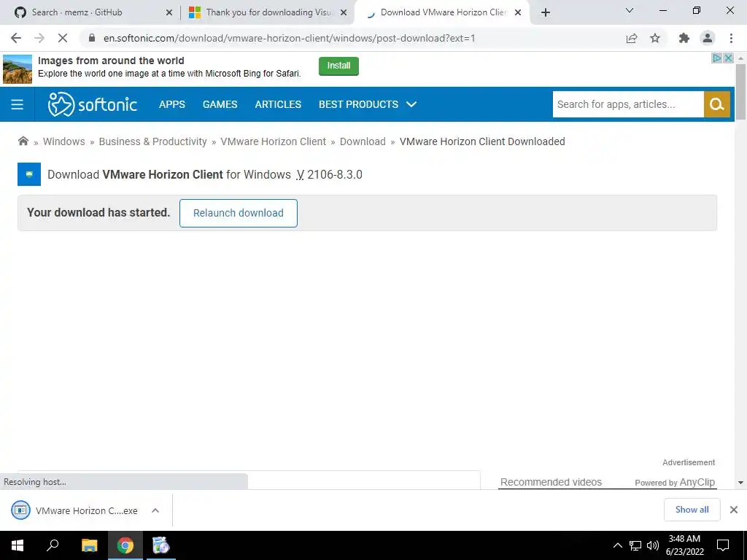Select the Download VMware Horizon Client tab
This screenshot has height=560, width=747.
tap(443, 12)
